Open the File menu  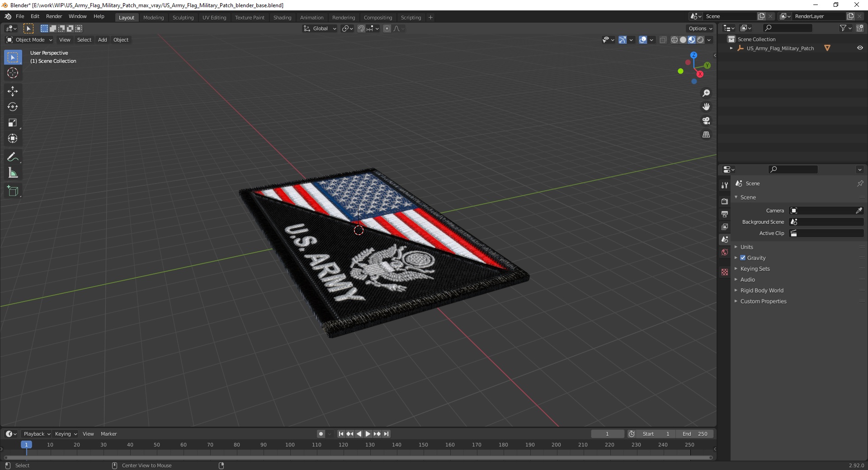20,16
